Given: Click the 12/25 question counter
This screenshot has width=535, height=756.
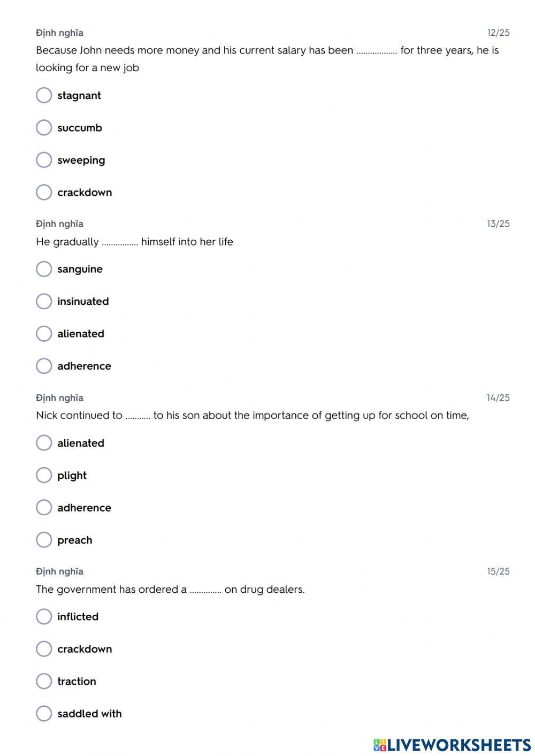Looking at the screenshot, I should (x=498, y=33).
